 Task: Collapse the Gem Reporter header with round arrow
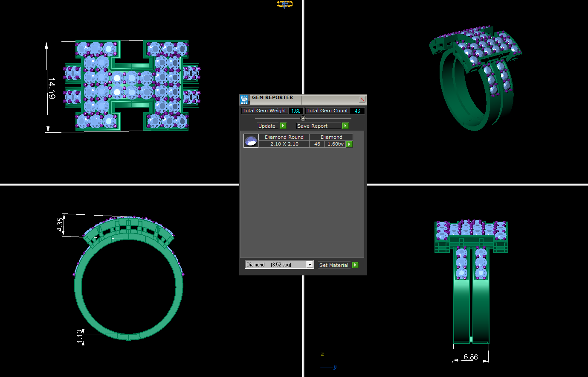[303, 118]
